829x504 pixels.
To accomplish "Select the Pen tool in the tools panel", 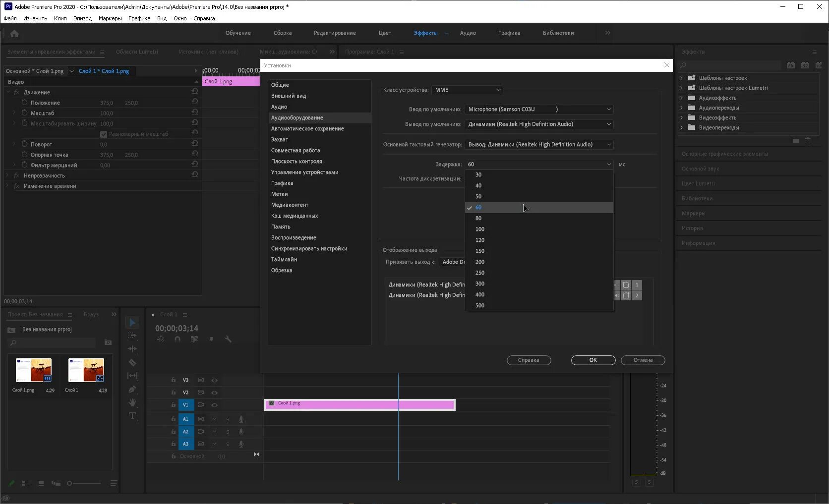I will [x=132, y=389].
